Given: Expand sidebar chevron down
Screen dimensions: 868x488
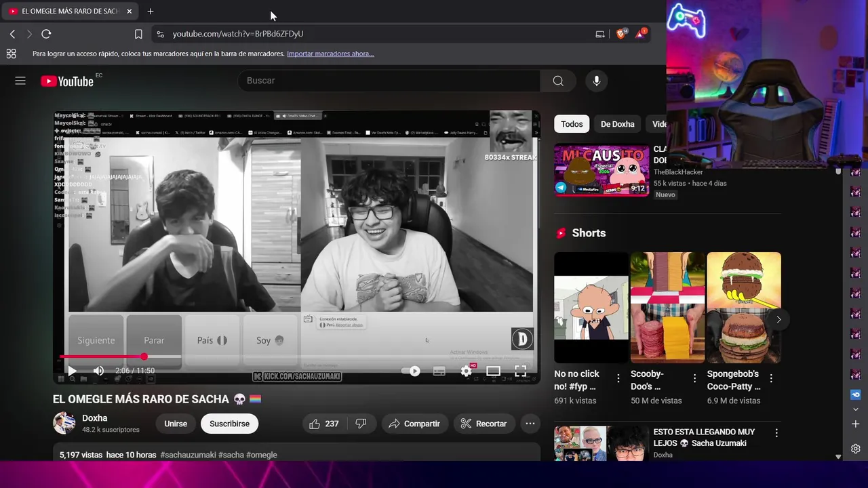Looking at the screenshot, I should 855,409.
